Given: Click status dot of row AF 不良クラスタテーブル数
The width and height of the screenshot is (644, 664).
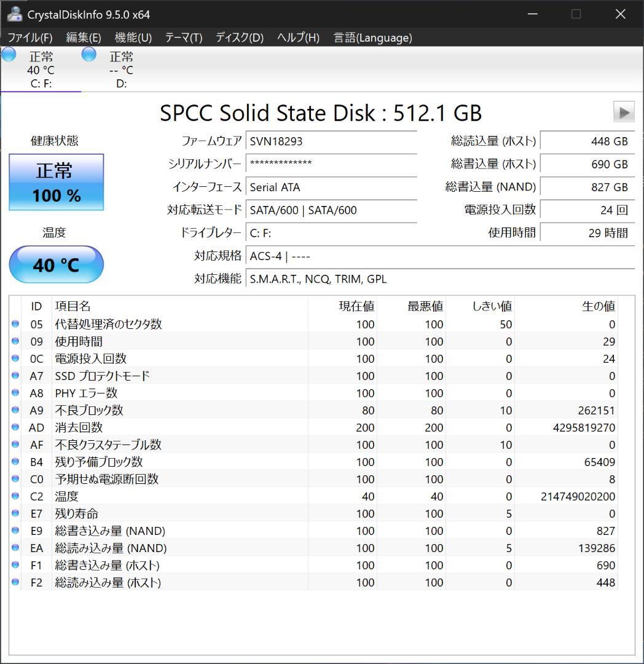Looking at the screenshot, I should (15, 445).
